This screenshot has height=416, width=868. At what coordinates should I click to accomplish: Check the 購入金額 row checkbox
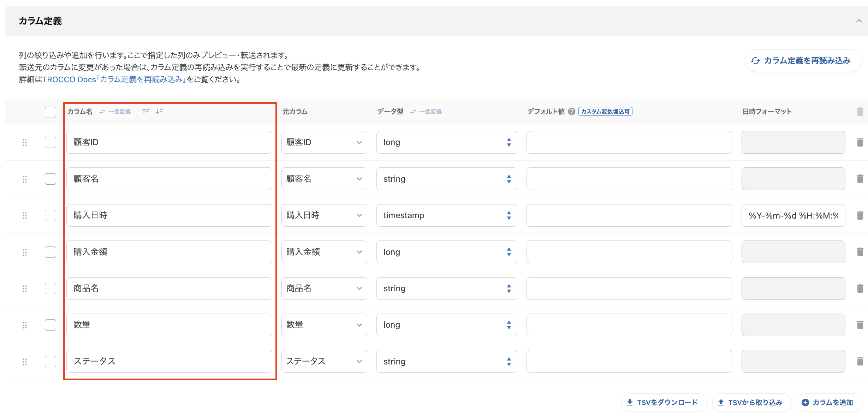pos(50,252)
